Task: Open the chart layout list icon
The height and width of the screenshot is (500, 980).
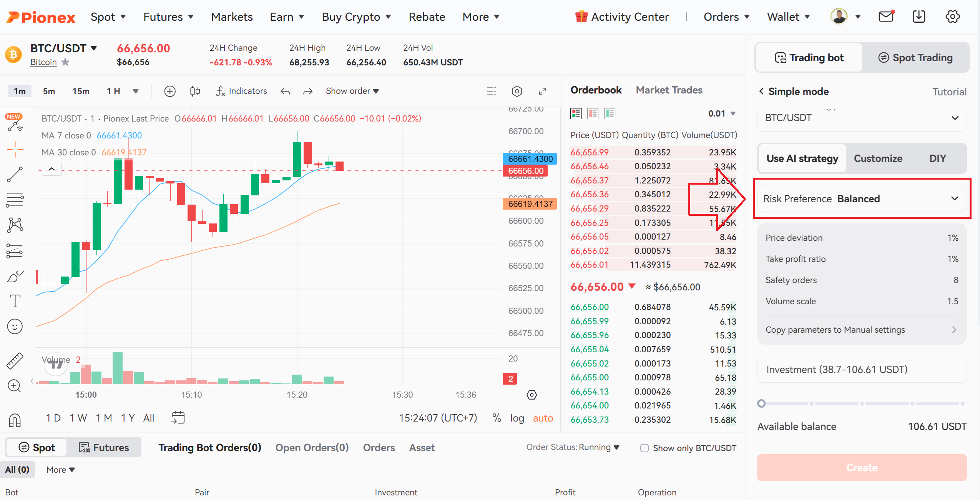Action: [x=492, y=91]
